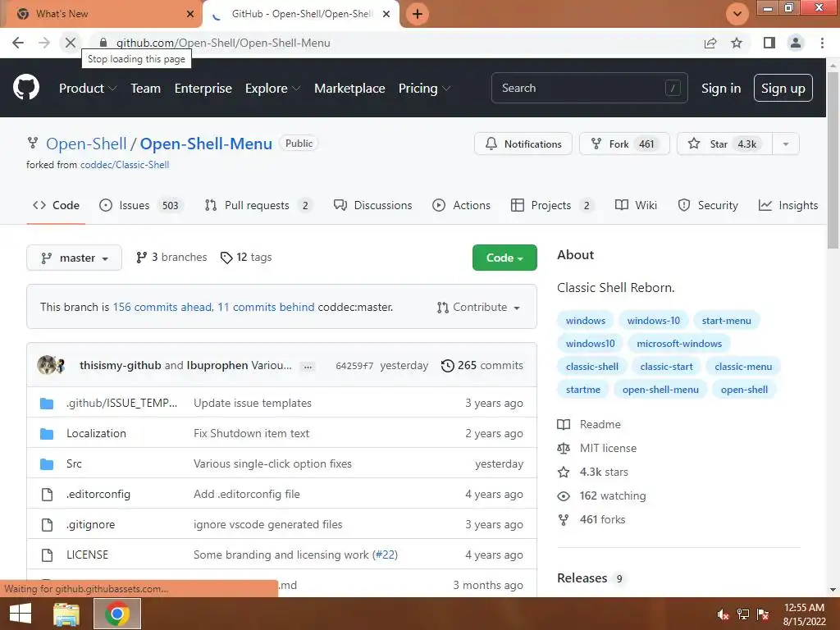Expand commit message ellipsis button
Viewport: 840px width, 630px height.
[308, 367]
